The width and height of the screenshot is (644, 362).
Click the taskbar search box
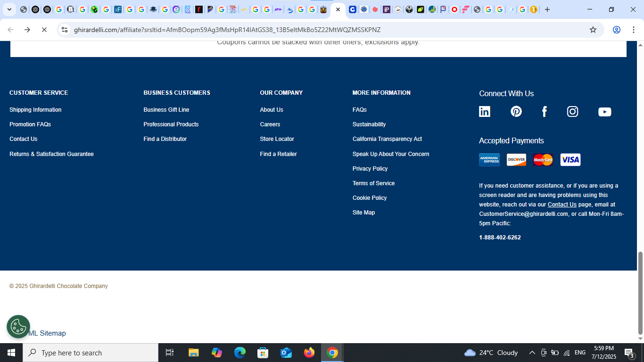click(x=91, y=353)
